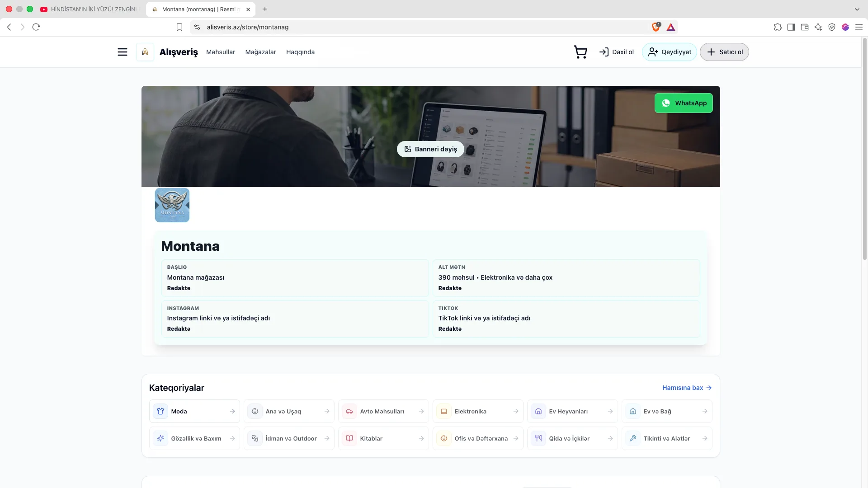Reload the page

36,27
